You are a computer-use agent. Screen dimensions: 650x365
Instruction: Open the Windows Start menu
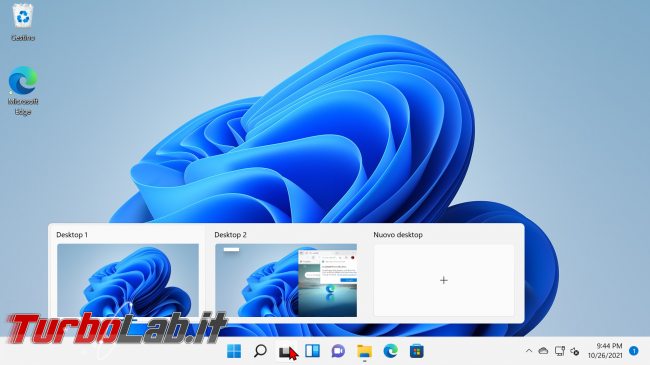tap(234, 351)
